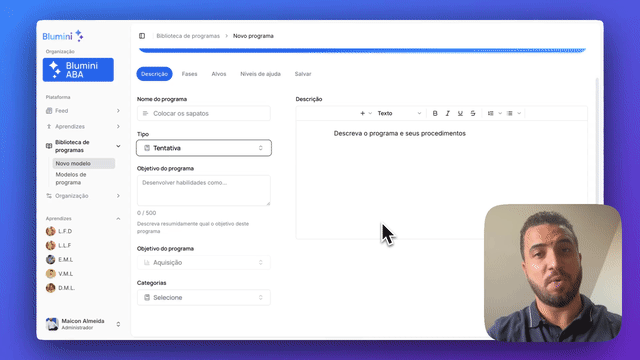
Task: Switch to the Níveis de ajuda tab
Action: pos(260,74)
